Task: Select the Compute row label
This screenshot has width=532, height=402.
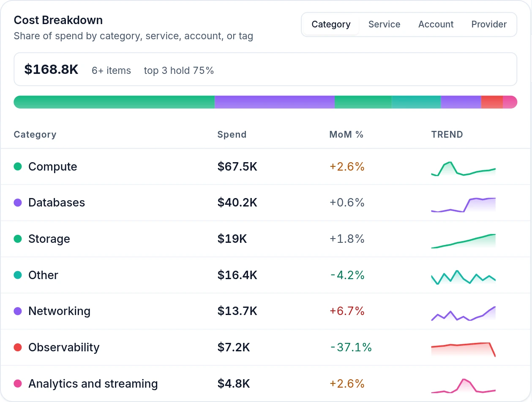Action: click(53, 167)
